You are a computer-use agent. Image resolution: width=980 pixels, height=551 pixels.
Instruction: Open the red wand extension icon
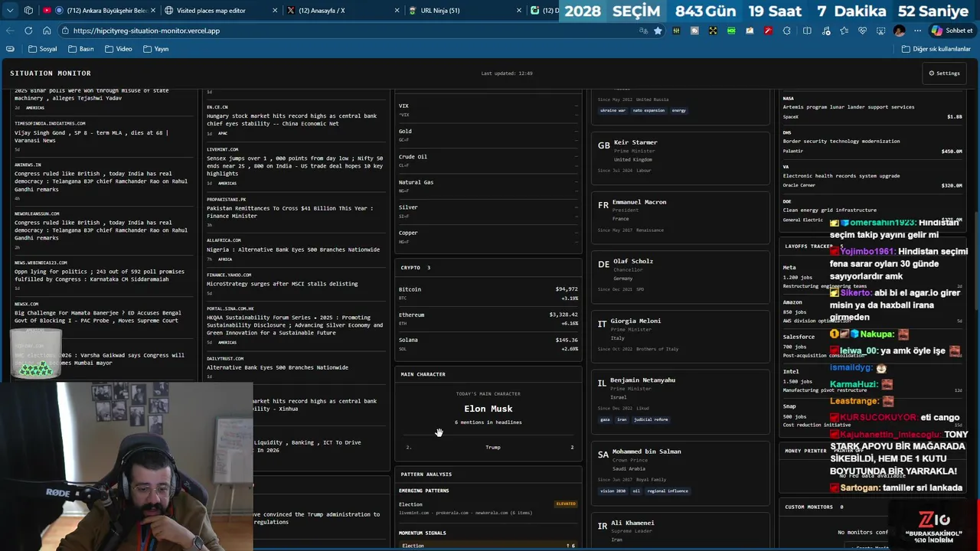pos(768,31)
